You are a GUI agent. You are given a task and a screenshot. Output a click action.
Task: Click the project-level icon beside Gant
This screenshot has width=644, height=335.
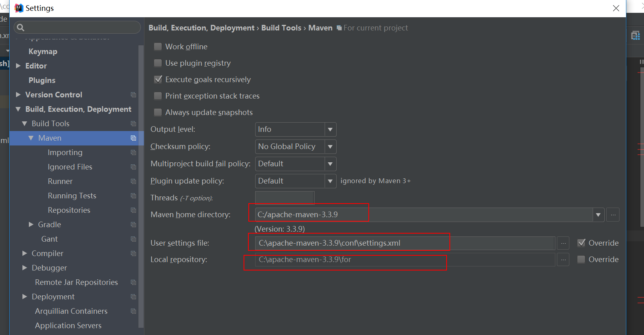point(133,239)
